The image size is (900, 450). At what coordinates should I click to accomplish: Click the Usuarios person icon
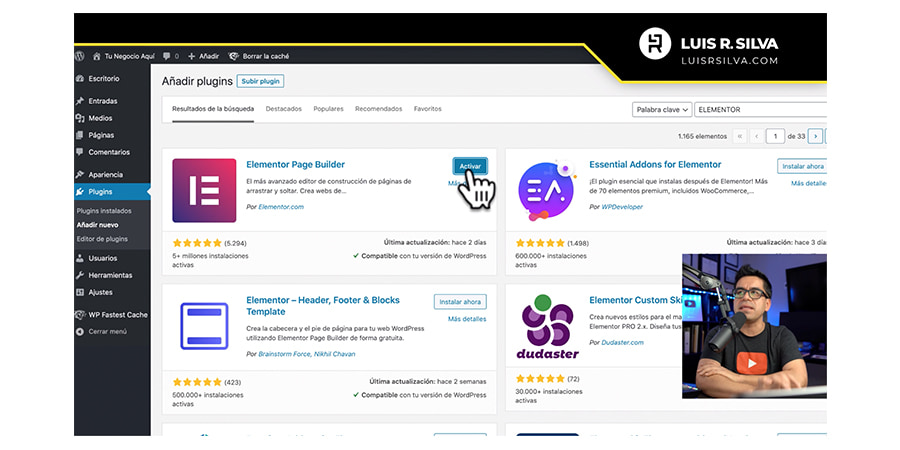tap(80, 258)
